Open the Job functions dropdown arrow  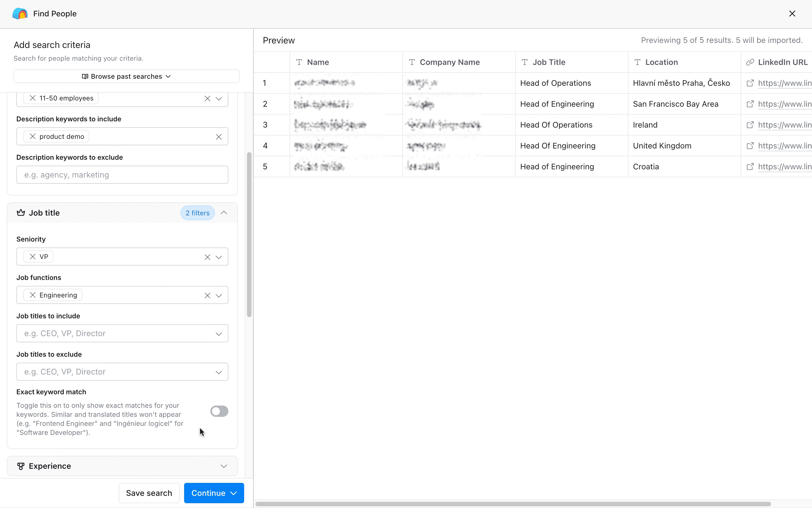219,295
